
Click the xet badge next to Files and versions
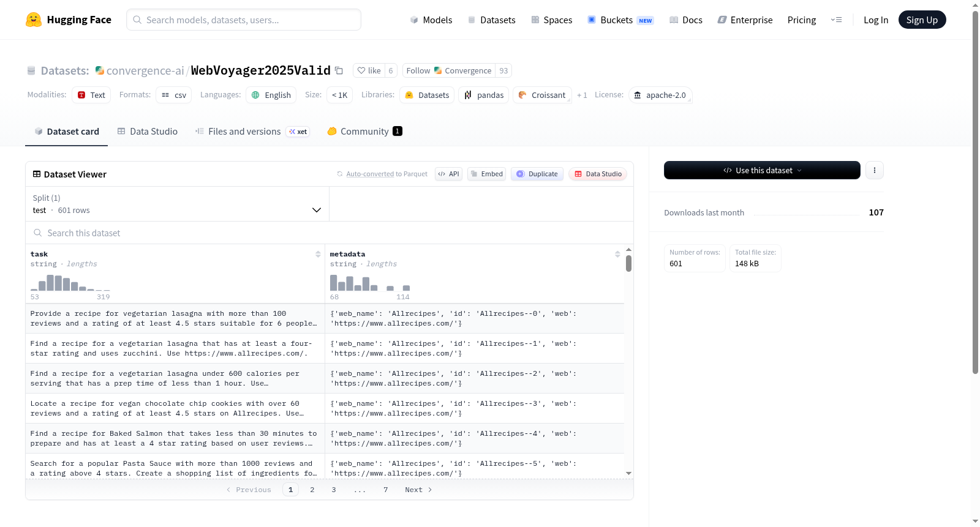(x=298, y=132)
